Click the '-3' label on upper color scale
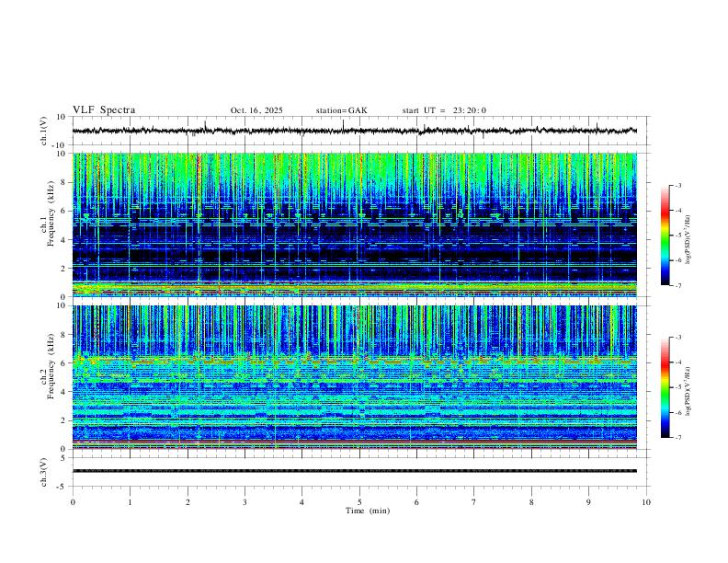This screenshot has width=728, height=563. (677, 185)
